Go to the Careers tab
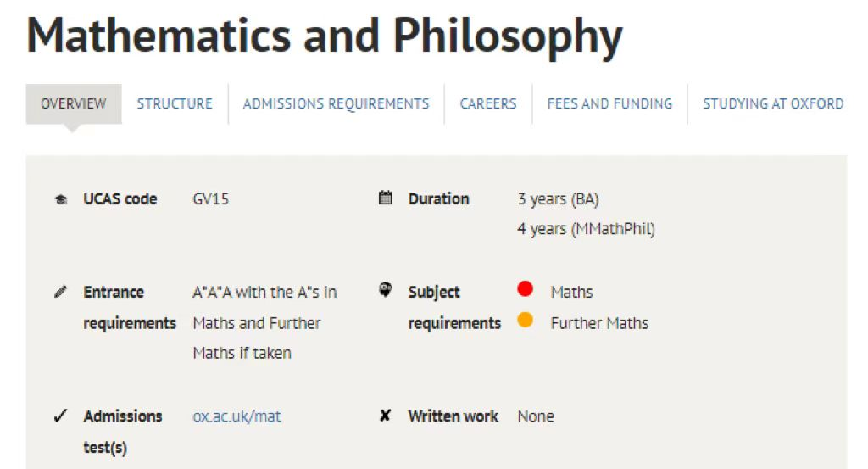The image size is (868, 469). tap(488, 104)
